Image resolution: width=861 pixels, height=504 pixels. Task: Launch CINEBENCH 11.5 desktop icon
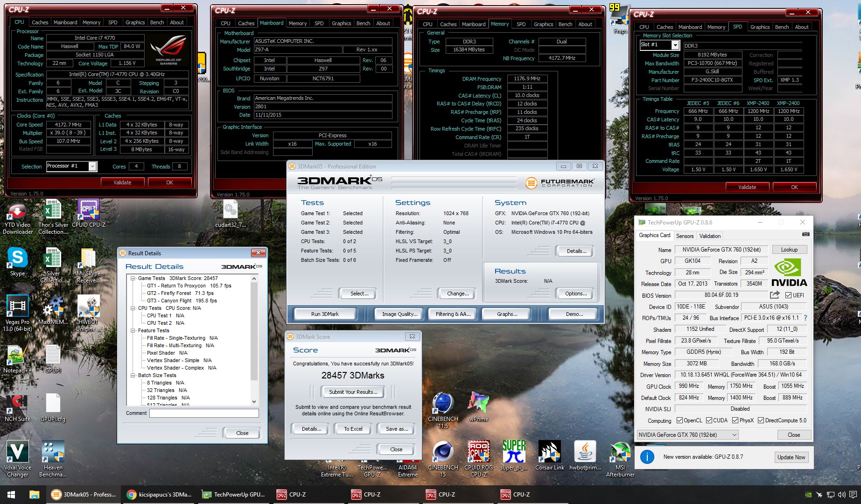443,411
